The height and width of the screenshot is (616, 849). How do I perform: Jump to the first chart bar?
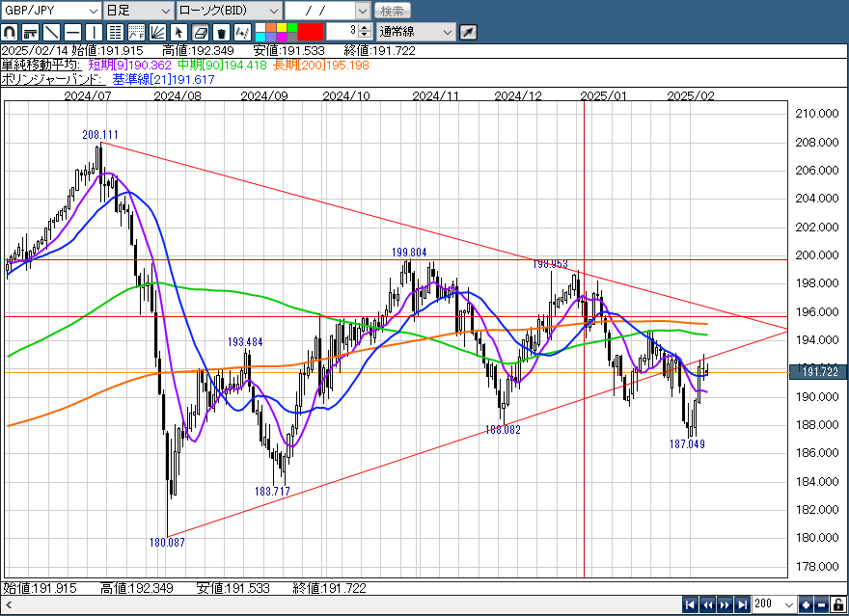point(689,604)
